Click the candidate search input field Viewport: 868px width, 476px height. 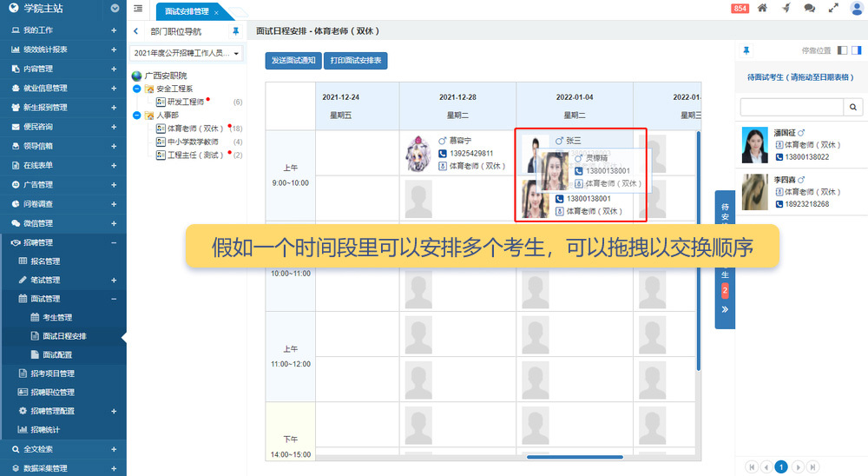pos(791,107)
